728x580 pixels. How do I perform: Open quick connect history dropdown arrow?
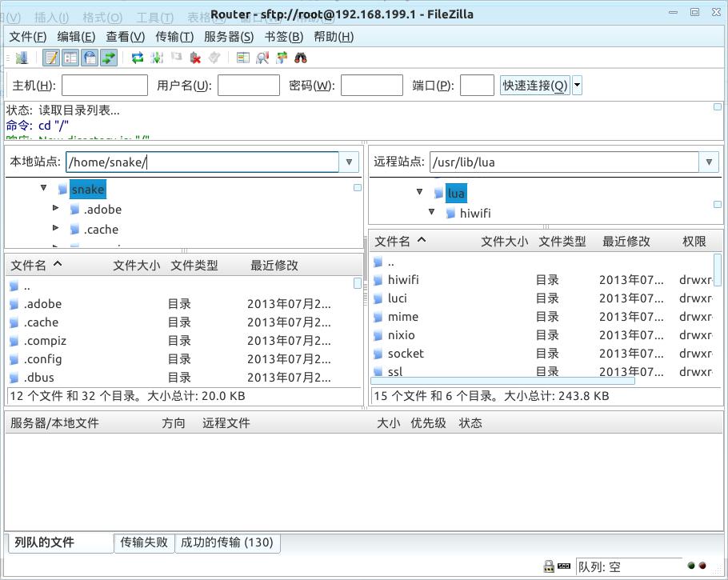pyautogui.click(x=577, y=86)
